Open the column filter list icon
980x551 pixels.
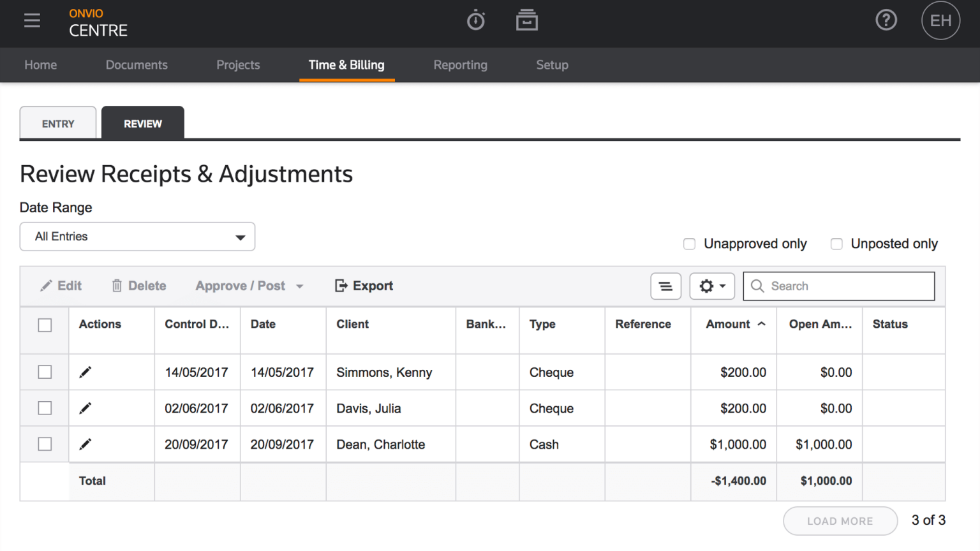pos(665,286)
